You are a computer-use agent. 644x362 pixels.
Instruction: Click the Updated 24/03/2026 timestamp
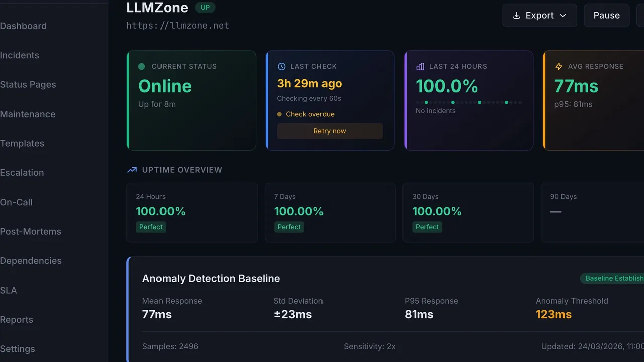[x=593, y=346]
